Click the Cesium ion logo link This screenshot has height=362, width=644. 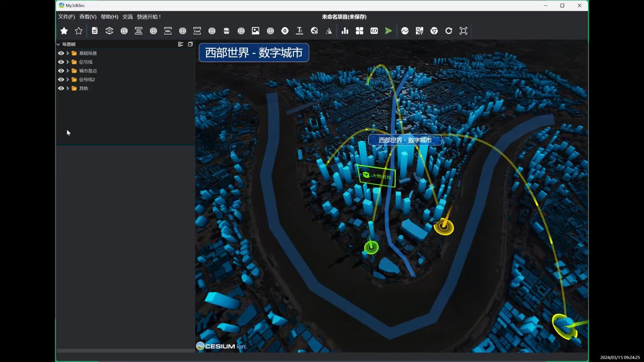click(221, 346)
